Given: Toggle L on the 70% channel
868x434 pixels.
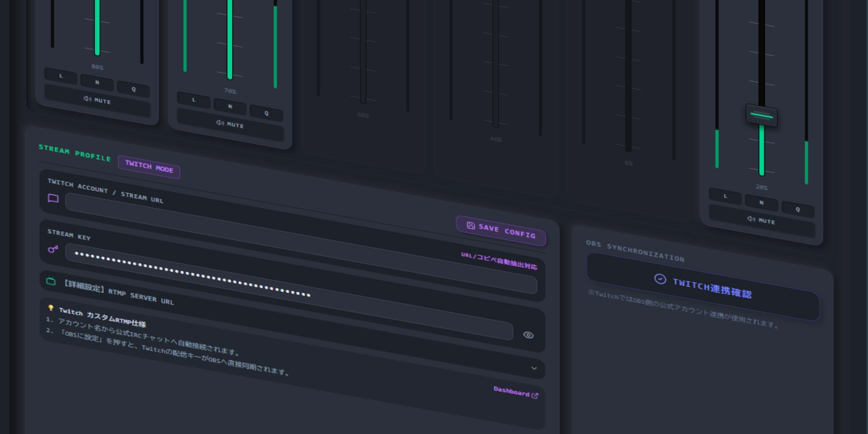Looking at the screenshot, I should tap(193, 100).
